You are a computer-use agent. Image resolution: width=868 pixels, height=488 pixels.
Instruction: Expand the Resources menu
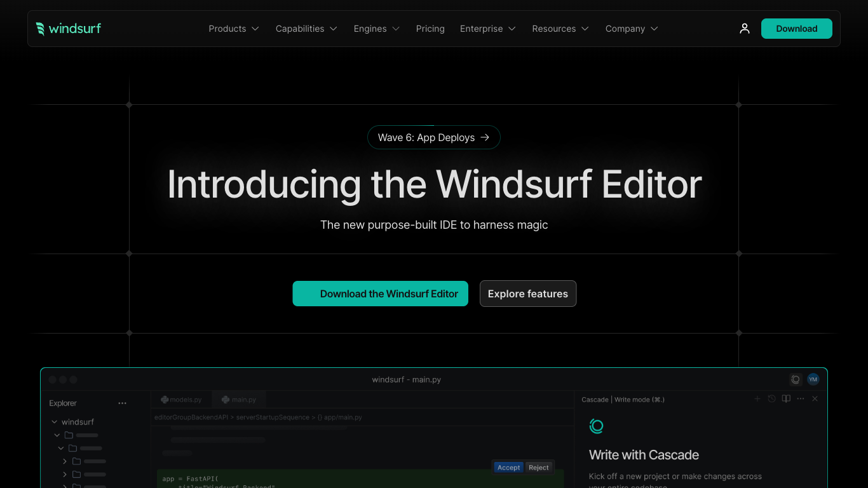[x=560, y=29]
